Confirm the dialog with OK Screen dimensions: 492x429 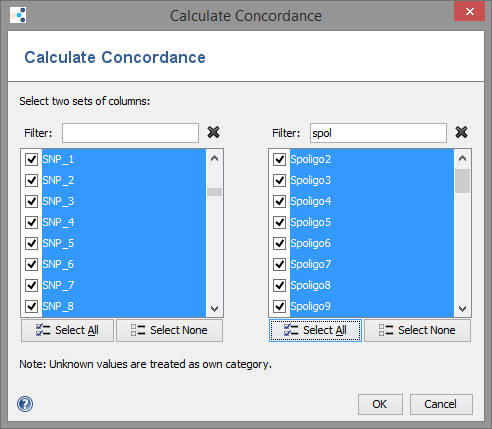coord(380,404)
